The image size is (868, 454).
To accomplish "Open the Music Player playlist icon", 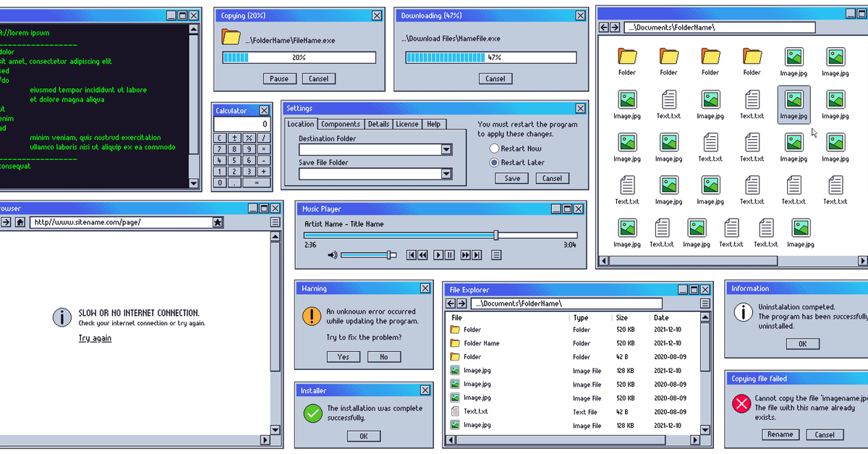I will pyautogui.click(x=496, y=255).
